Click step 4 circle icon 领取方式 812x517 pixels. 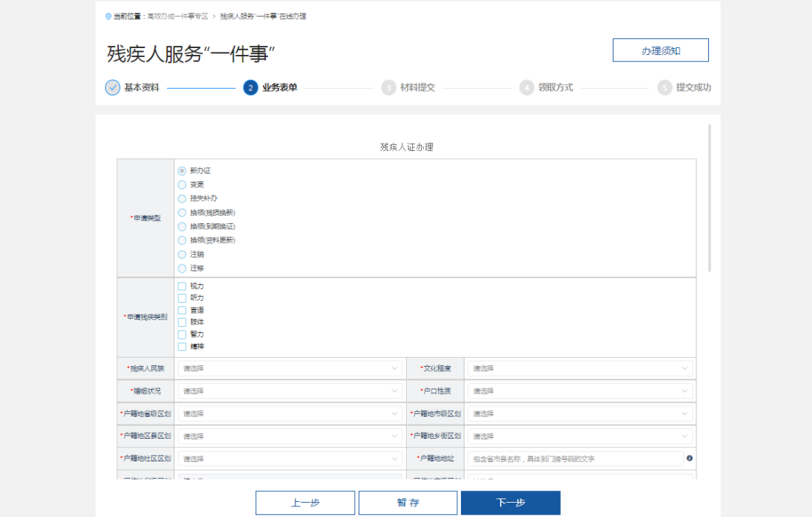point(526,87)
